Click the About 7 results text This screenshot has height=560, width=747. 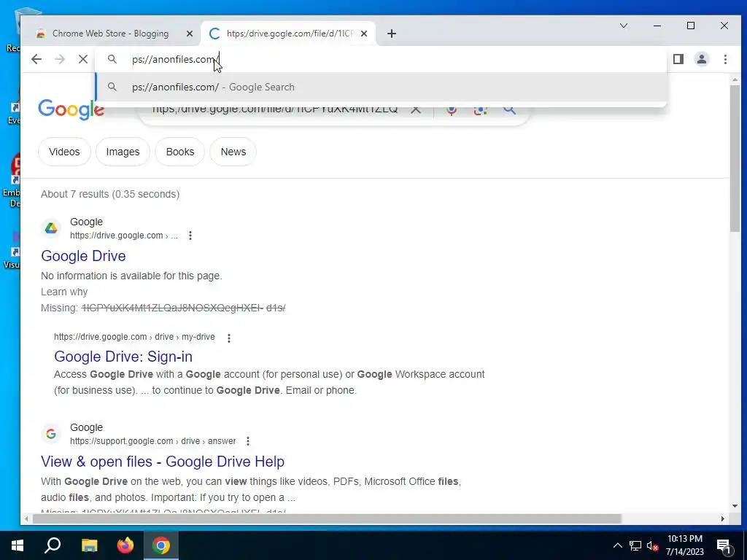click(110, 194)
